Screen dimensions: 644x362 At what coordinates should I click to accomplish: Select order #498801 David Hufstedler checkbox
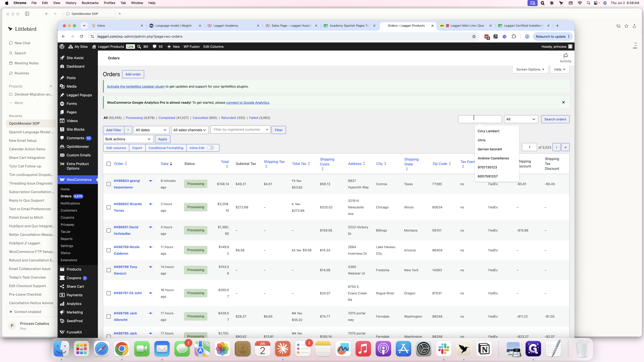tap(109, 230)
